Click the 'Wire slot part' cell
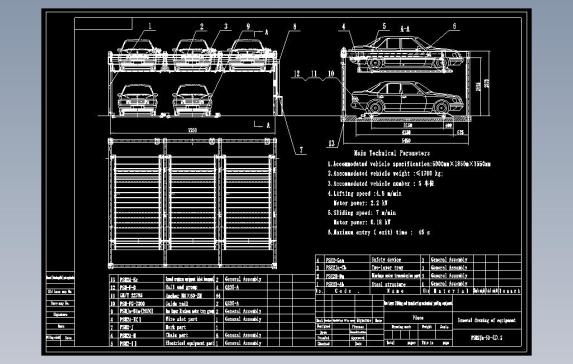 click(x=181, y=319)
